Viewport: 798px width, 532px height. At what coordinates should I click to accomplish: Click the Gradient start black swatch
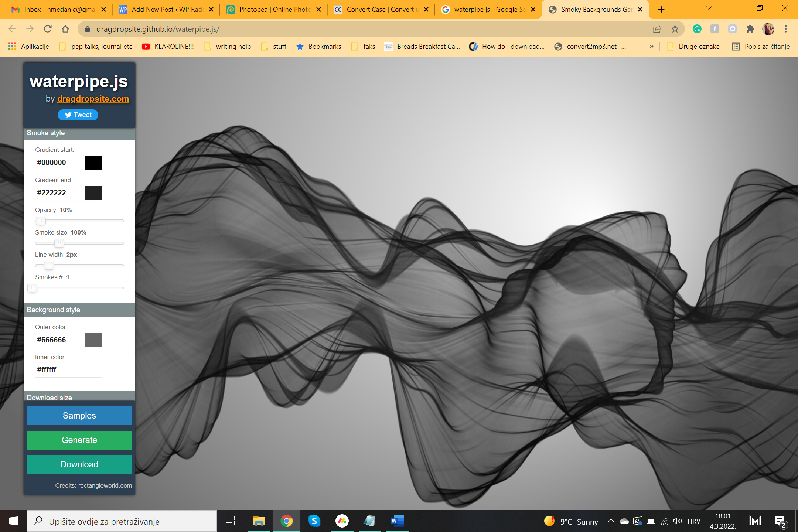93,163
